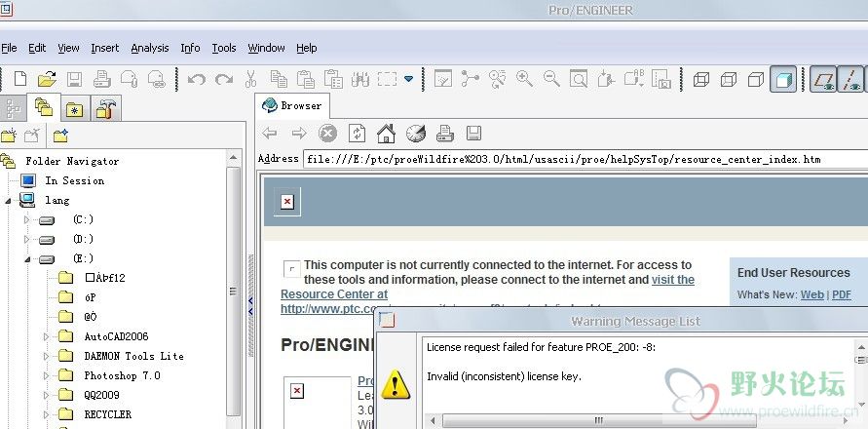Click horizontal scrollbar in Warning Message List
Image resolution: width=868 pixels, height=429 pixels.
pyautogui.click(x=600, y=420)
